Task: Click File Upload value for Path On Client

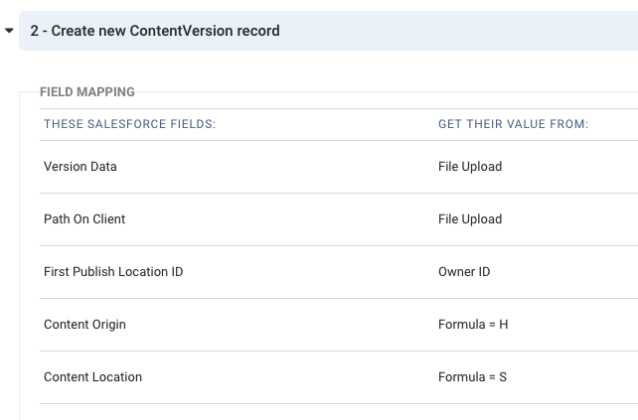Action: [x=470, y=220]
